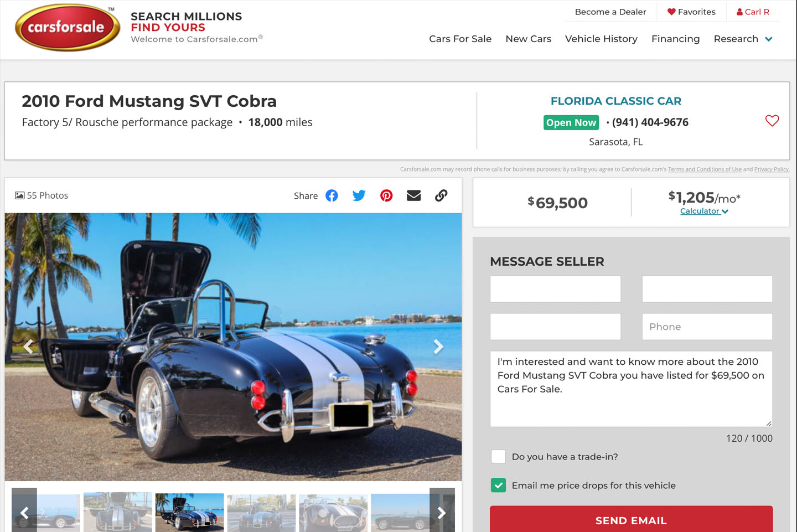
Task: Open Florida Classic Car dealer link
Action: click(615, 101)
